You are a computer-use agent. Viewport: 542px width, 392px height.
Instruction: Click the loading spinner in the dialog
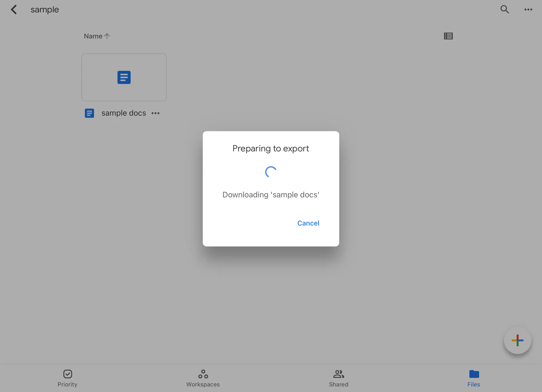271,172
